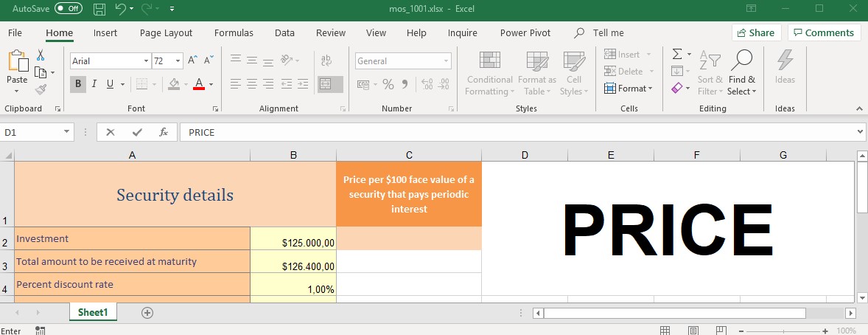This screenshot has height=335, width=868.
Task: Click the Increase Font Size icon
Action: [192, 61]
